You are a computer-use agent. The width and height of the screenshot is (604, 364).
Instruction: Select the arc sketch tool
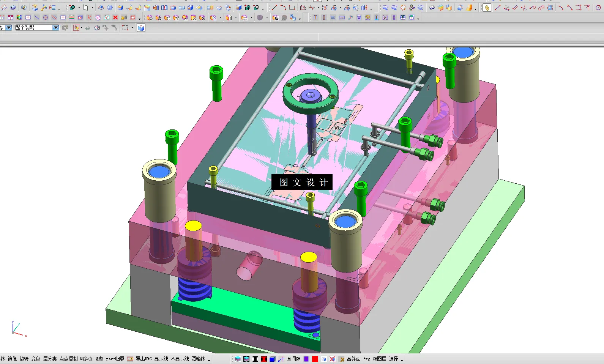(283, 8)
